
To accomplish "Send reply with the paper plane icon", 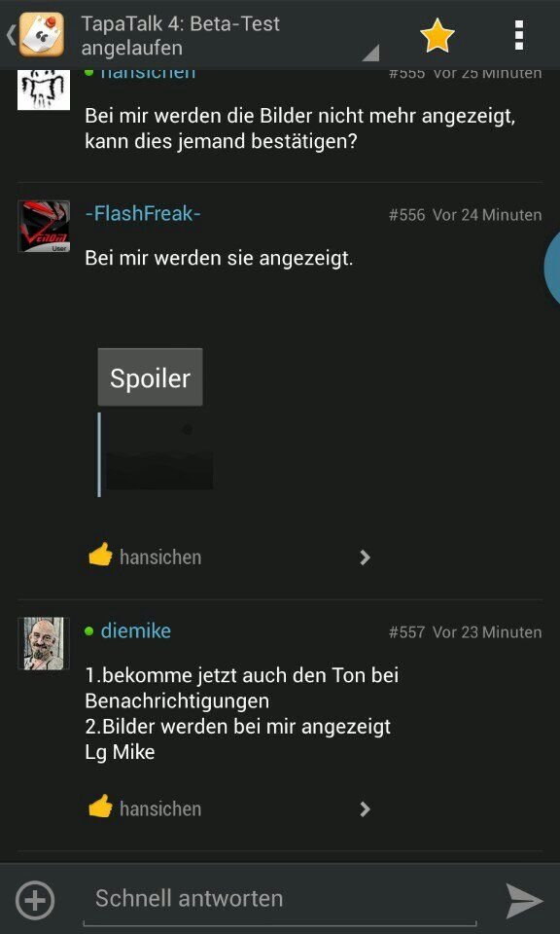I will pos(524,901).
